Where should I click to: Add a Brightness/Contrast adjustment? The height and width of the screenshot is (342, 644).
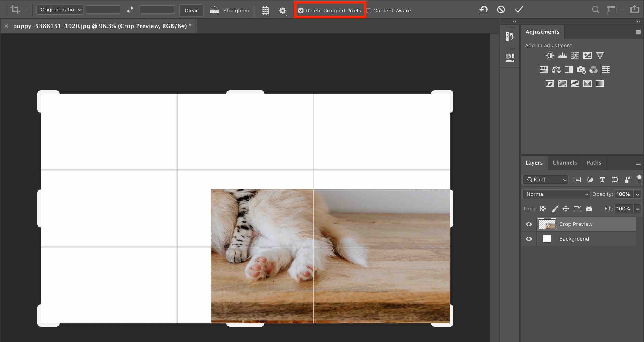(x=549, y=56)
